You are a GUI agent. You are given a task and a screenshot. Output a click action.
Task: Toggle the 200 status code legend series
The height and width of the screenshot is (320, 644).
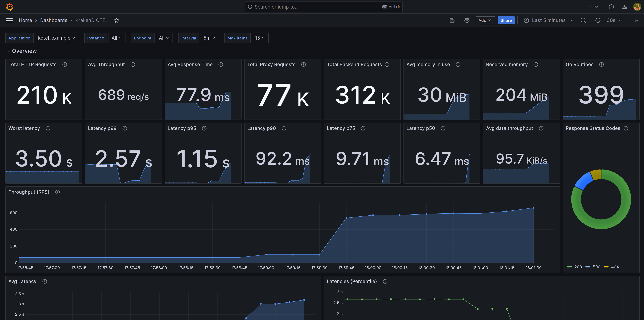[578, 267]
